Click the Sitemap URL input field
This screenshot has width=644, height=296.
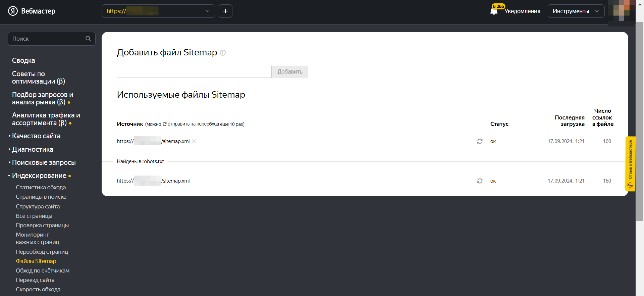pos(194,72)
